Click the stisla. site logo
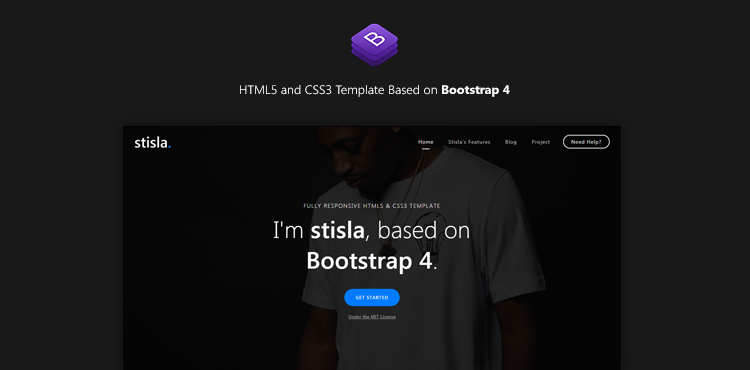Viewport: 750px width, 370px height. coord(153,142)
